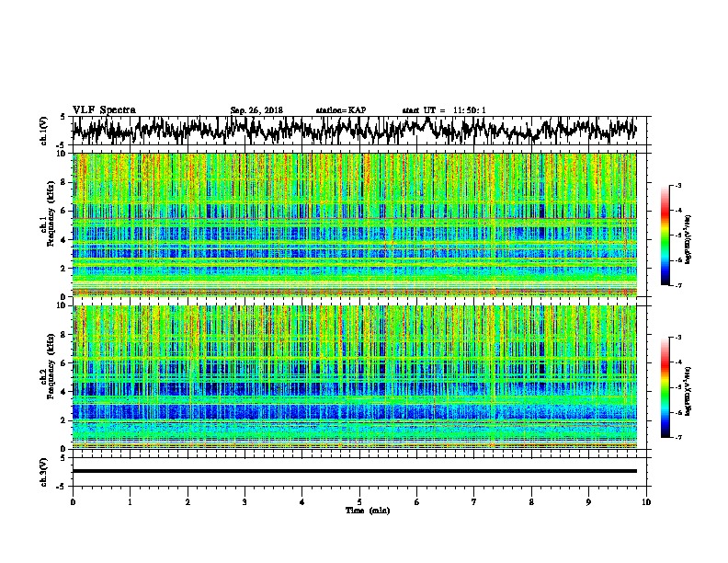Click time axis tick label "7"
Screen dimensions: 728x563
[x=474, y=502]
